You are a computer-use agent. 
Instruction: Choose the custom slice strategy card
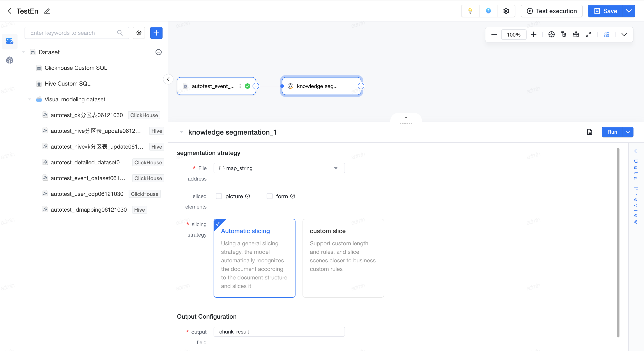tap(343, 258)
